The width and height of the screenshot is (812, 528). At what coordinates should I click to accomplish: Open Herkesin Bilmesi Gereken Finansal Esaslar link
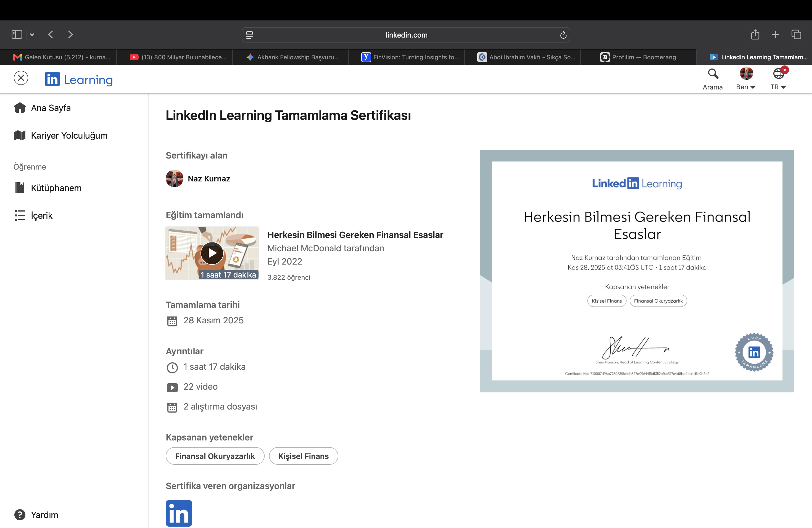click(x=355, y=235)
